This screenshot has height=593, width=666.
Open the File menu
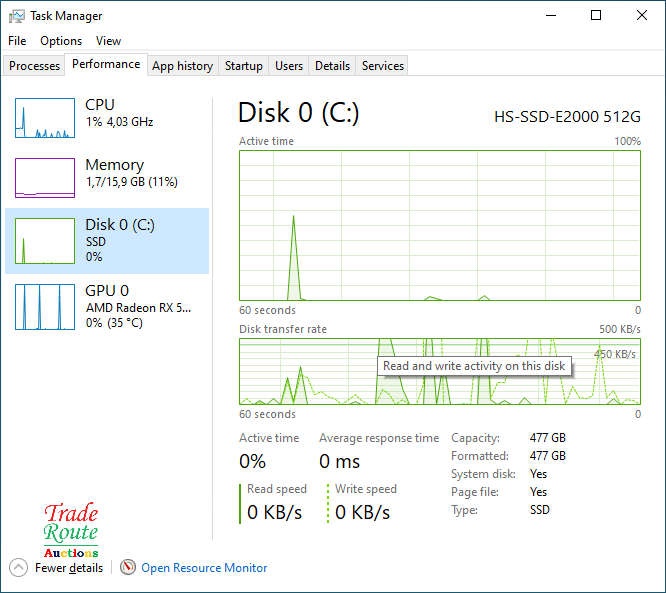tap(17, 41)
